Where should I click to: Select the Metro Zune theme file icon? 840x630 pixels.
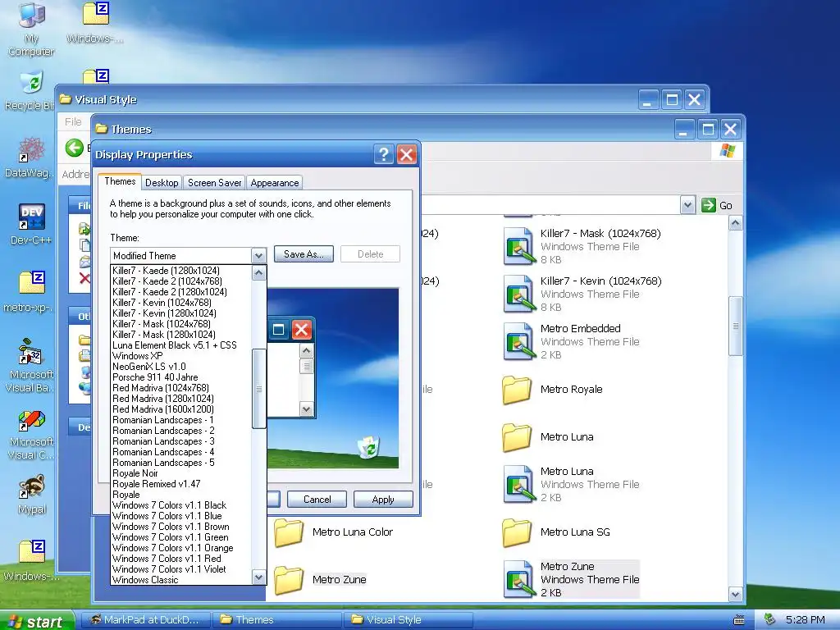click(519, 580)
